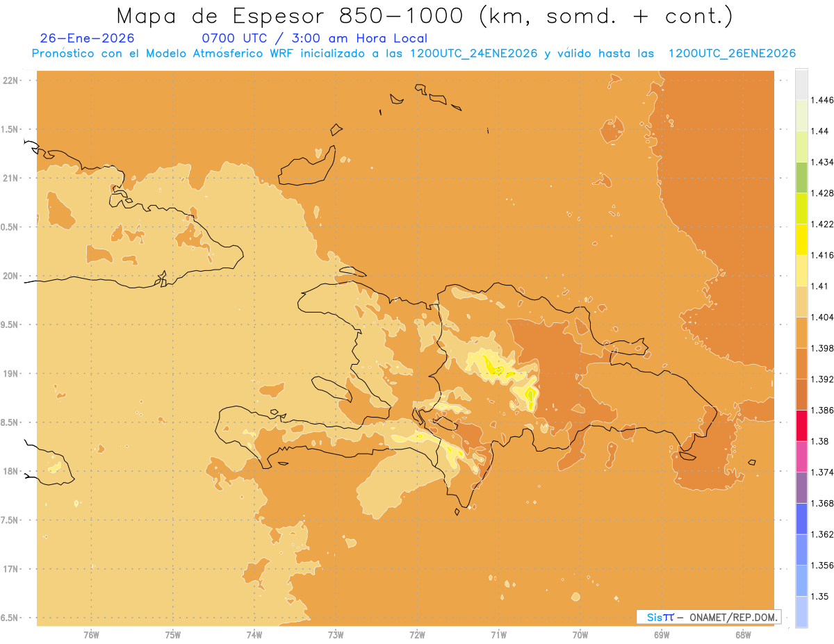
Task: Click legend value '1.386'
Action: (821, 411)
